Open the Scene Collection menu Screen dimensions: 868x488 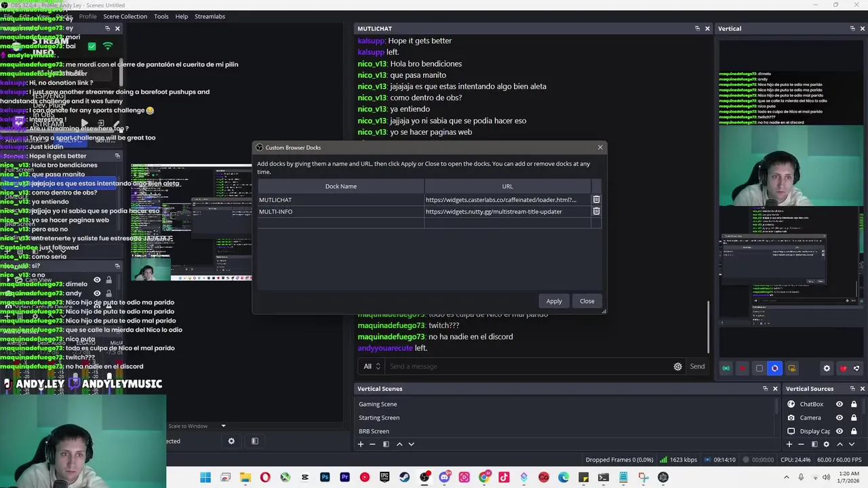[125, 16]
